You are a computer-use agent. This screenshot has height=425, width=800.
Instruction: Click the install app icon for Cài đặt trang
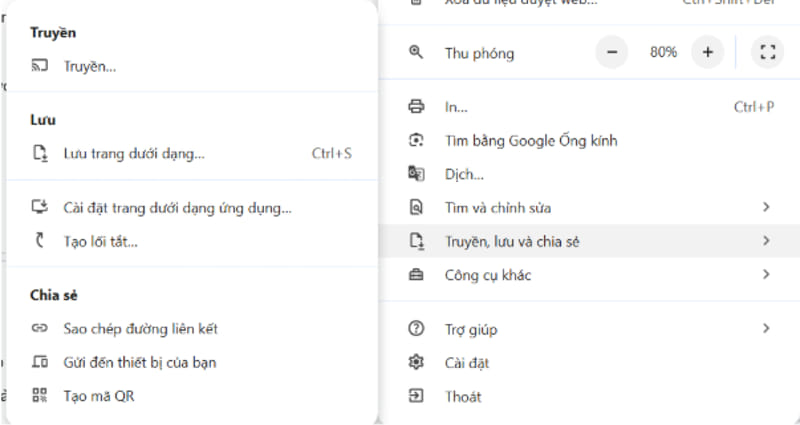[40, 208]
